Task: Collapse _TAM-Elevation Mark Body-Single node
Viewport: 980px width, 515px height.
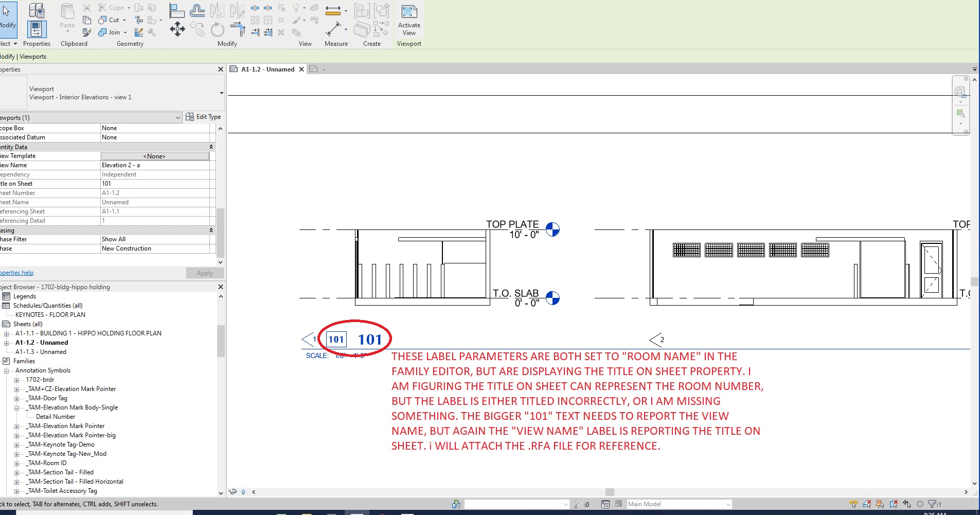Action: pyautogui.click(x=17, y=407)
